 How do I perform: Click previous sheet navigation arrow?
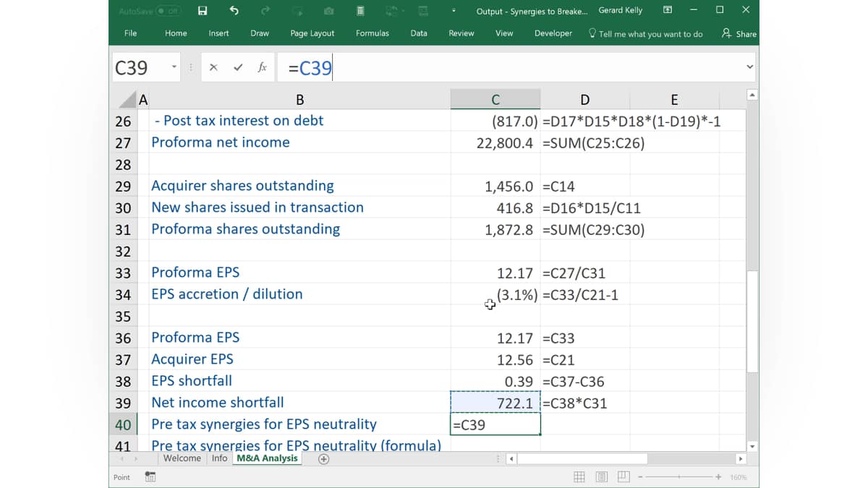point(122,458)
